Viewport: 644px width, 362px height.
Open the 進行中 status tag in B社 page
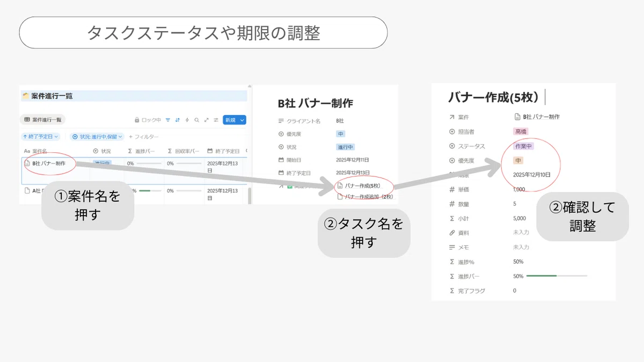point(346,147)
